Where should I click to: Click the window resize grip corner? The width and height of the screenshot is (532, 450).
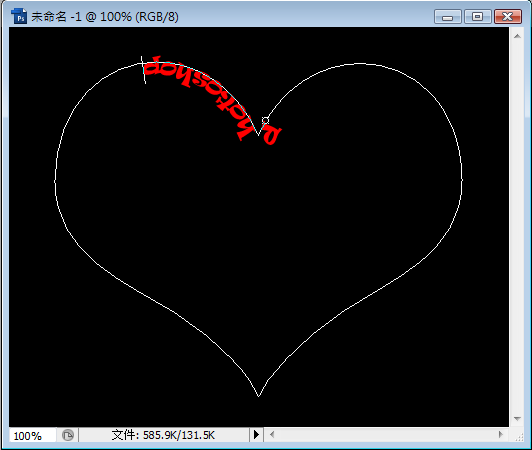coord(519,438)
